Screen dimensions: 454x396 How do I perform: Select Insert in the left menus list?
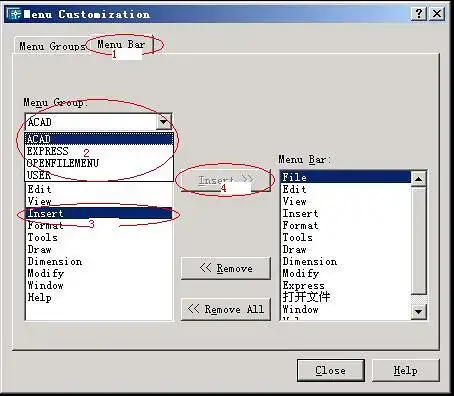point(99,213)
